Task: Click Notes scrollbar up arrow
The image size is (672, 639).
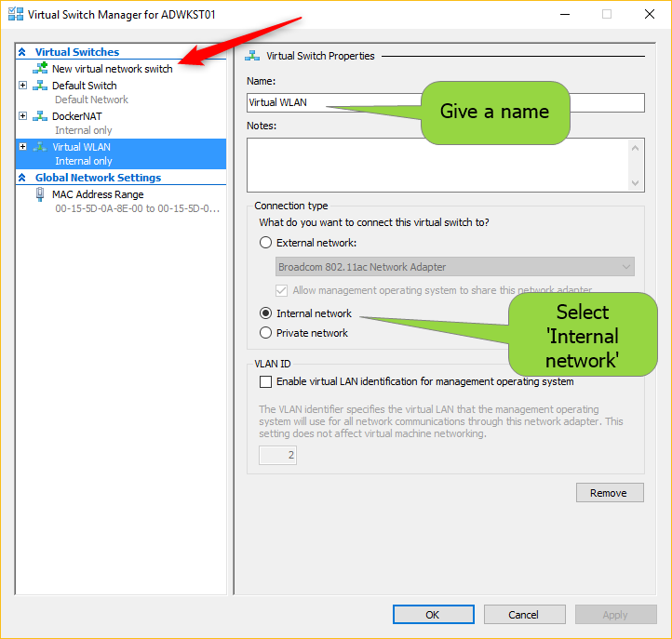Action: [x=635, y=148]
